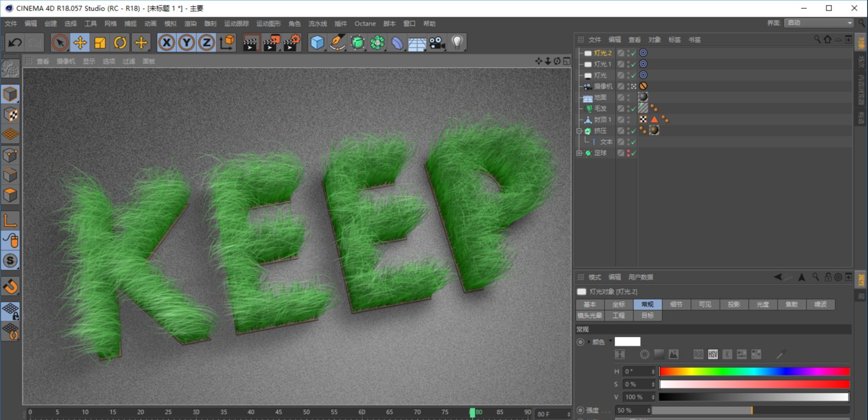Open Render Settings icon
The height and width of the screenshot is (420, 868).
(292, 43)
